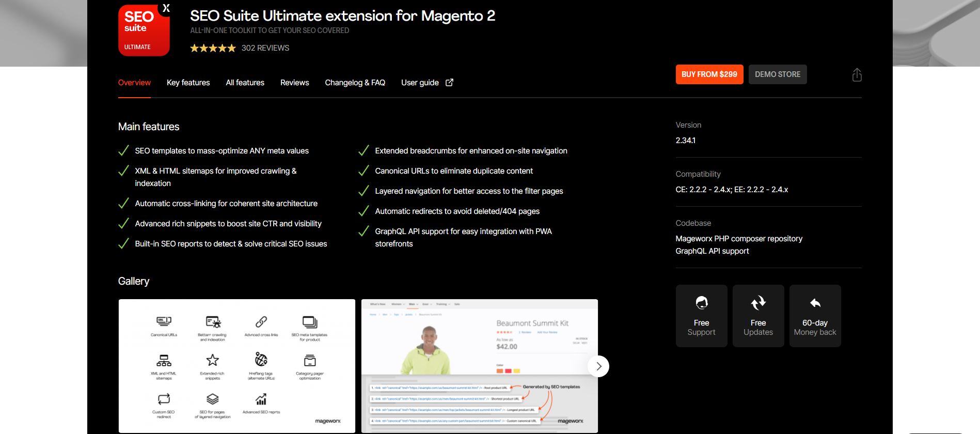Click checkmark beside Layered navigation feature

pos(363,191)
